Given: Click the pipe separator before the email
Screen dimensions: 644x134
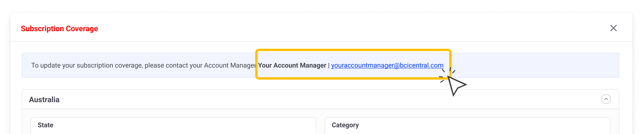Looking at the screenshot, I should (329, 65).
